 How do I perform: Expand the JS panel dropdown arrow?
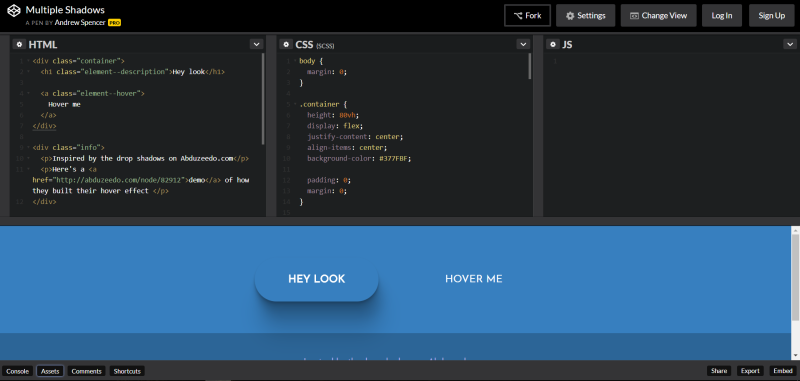[789, 44]
